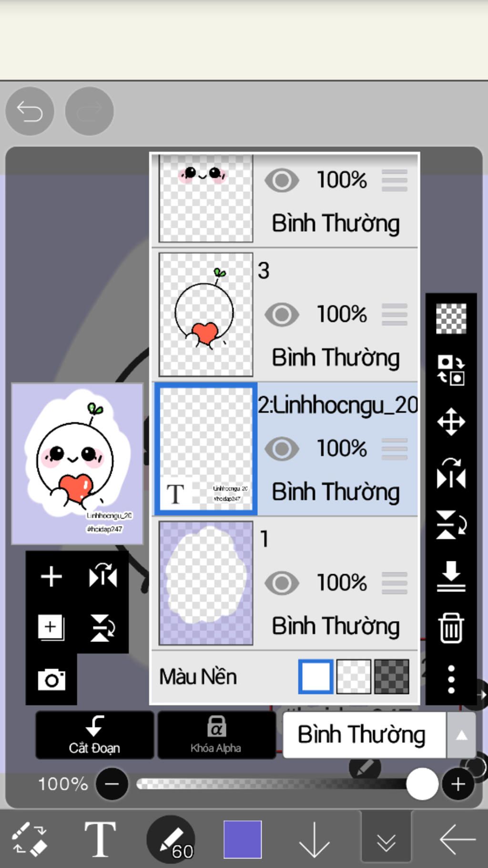Click the Cắt Đoạn clipping button

(94, 735)
